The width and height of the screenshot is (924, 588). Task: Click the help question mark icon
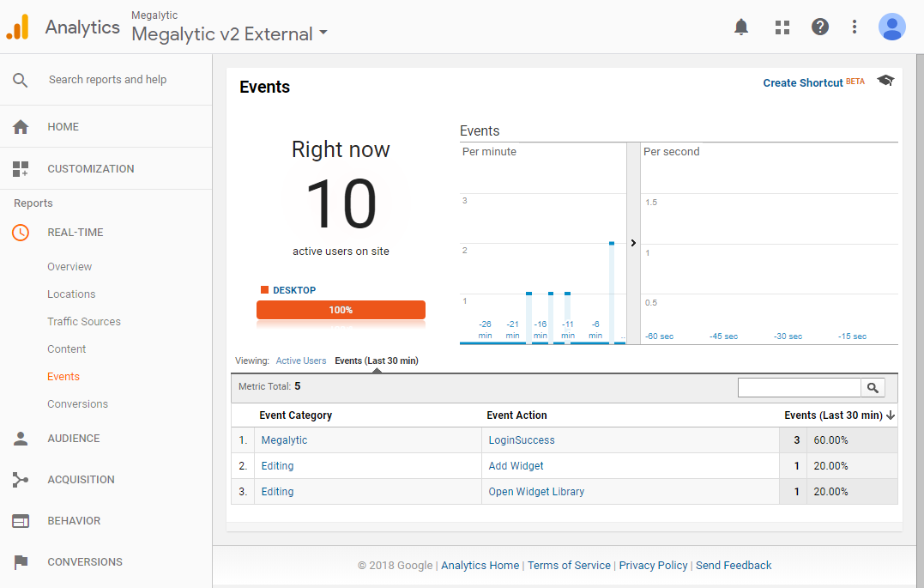[820, 27]
